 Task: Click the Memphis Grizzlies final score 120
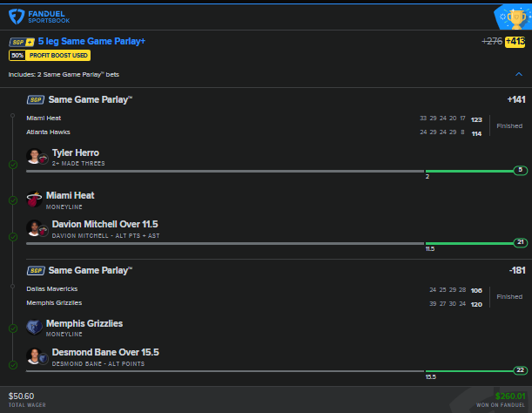[476, 304]
